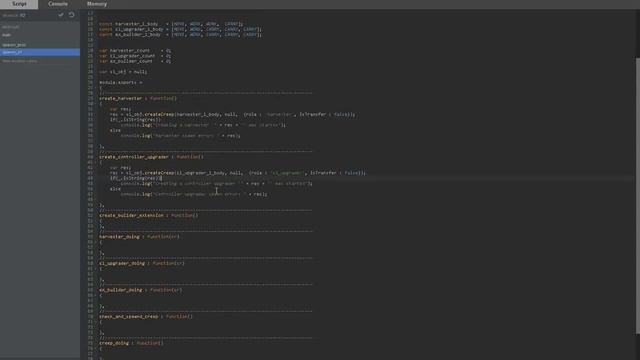Fold the s1_upgrader_doing function body
Viewport: 640px width, 360px height.
coord(96,269)
